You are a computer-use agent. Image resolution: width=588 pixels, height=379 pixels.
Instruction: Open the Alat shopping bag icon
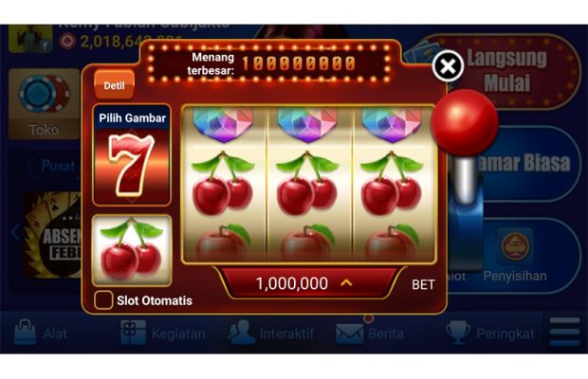click(25, 333)
